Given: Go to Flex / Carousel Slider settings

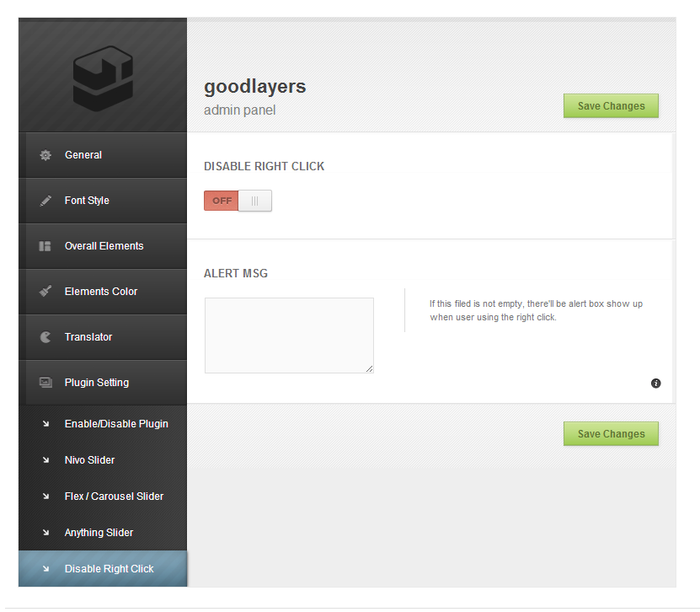Looking at the screenshot, I should click(x=114, y=497).
